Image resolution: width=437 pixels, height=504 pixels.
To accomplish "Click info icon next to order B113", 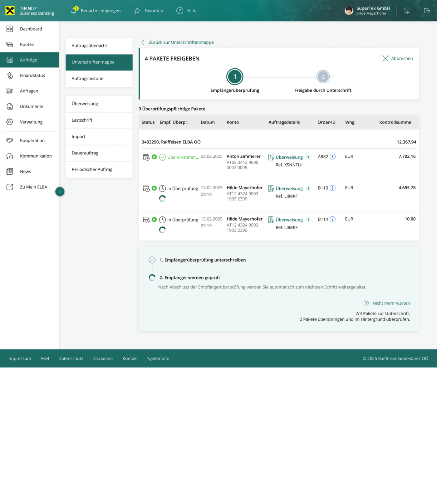I will pyautogui.click(x=333, y=188).
